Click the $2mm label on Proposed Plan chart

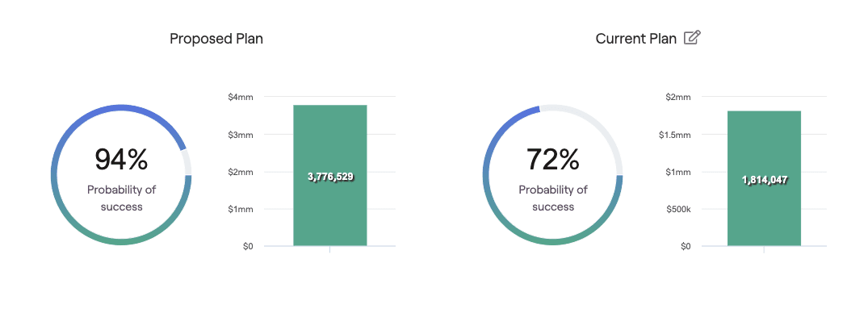(241, 172)
